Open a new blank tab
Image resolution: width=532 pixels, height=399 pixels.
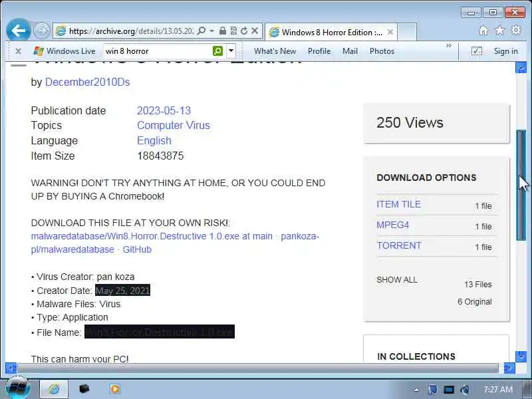click(x=407, y=32)
